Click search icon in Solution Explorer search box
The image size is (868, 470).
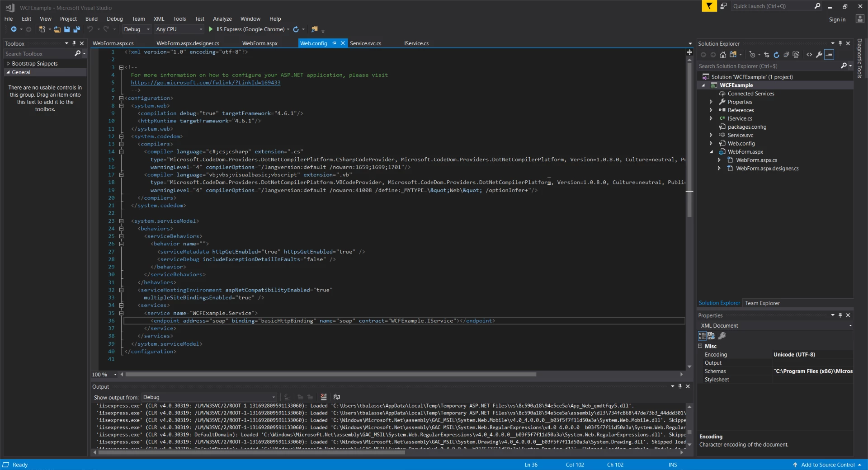[x=844, y=66]
